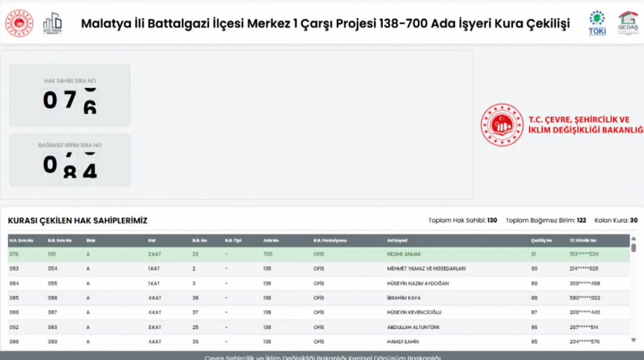This screenshot has height=360, width=644.
Task: Click the BAĞIMSIZ BİRİM SIRA NO counter digits
Action: pyautogui.click(x=70, y=165)
